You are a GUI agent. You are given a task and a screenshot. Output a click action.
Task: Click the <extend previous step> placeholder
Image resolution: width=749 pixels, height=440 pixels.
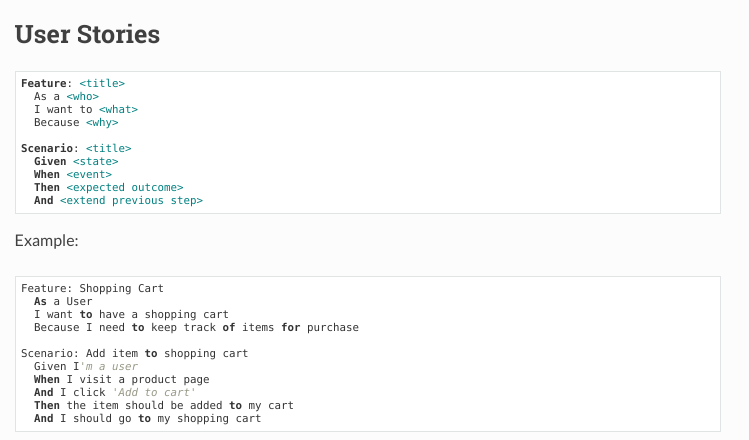pos(131,201)
